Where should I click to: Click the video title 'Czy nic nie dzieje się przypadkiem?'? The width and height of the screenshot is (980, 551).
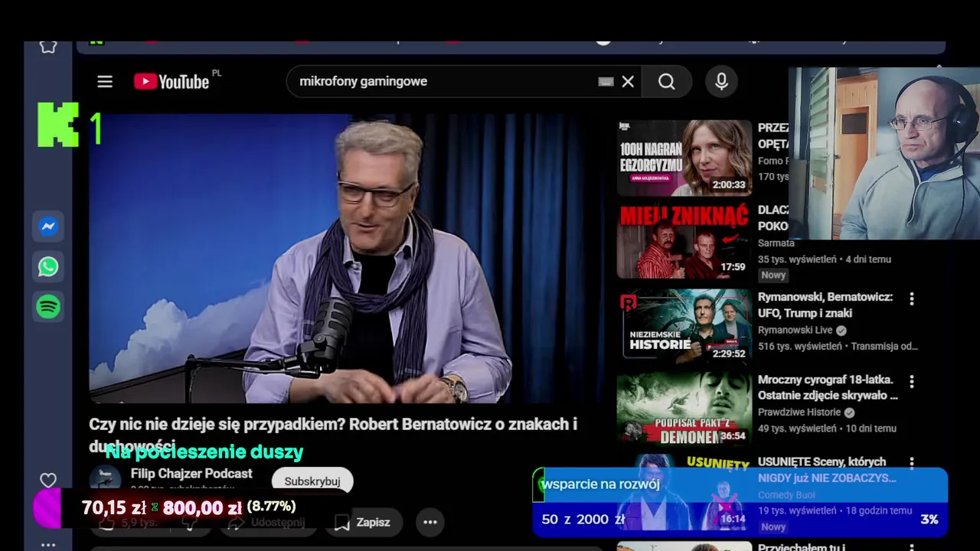[333, 433]
